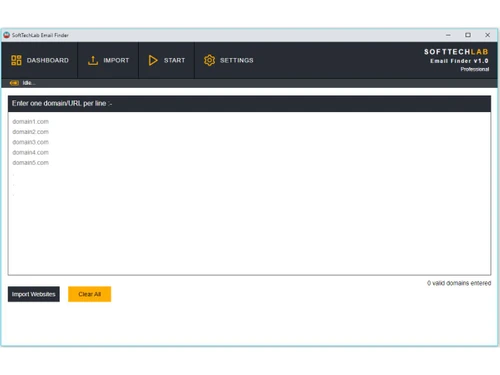
Task: Click the '0 valid domains entered' counter
Action: pyautogui.click(x=459, y=283)
